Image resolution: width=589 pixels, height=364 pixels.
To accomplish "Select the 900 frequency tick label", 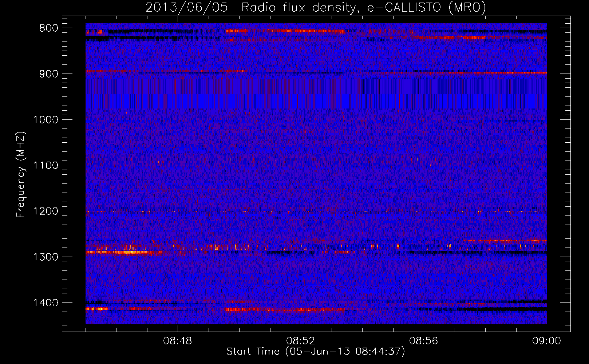I will 49,74.
